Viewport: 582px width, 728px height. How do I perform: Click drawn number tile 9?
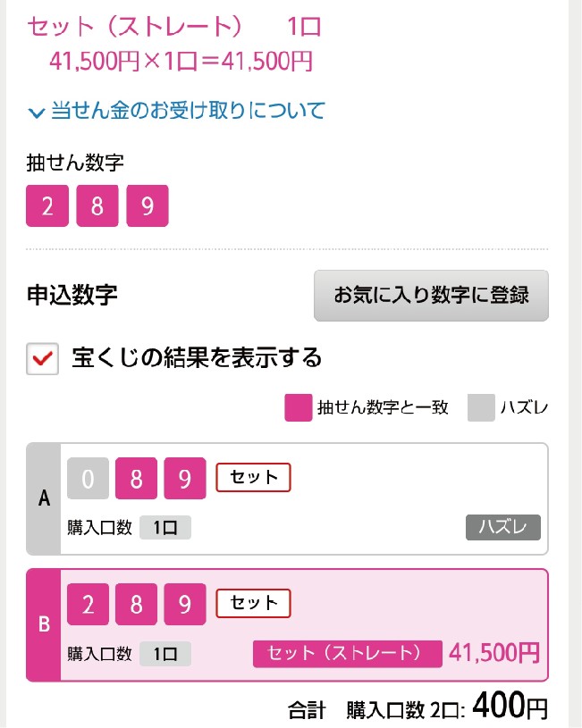tap(148, 206)
